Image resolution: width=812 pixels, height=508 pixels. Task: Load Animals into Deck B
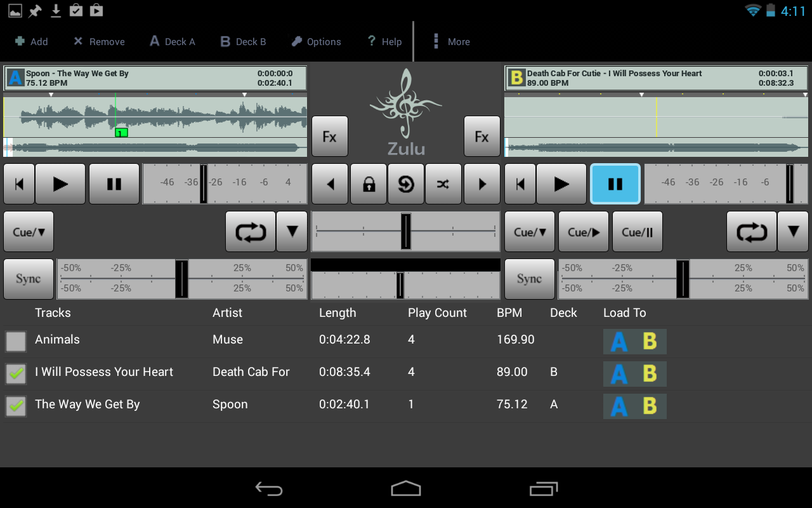click(650, 342)
